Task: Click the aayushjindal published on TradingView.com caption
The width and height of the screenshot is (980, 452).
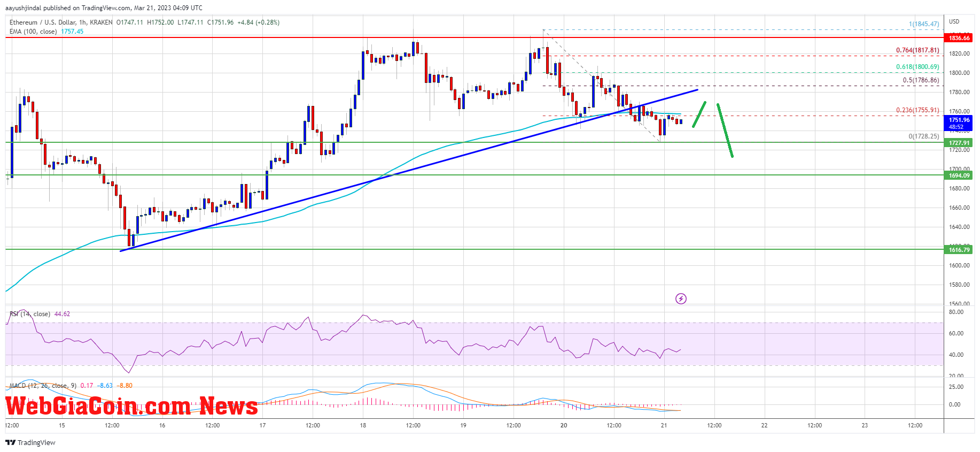Action: 104,8
